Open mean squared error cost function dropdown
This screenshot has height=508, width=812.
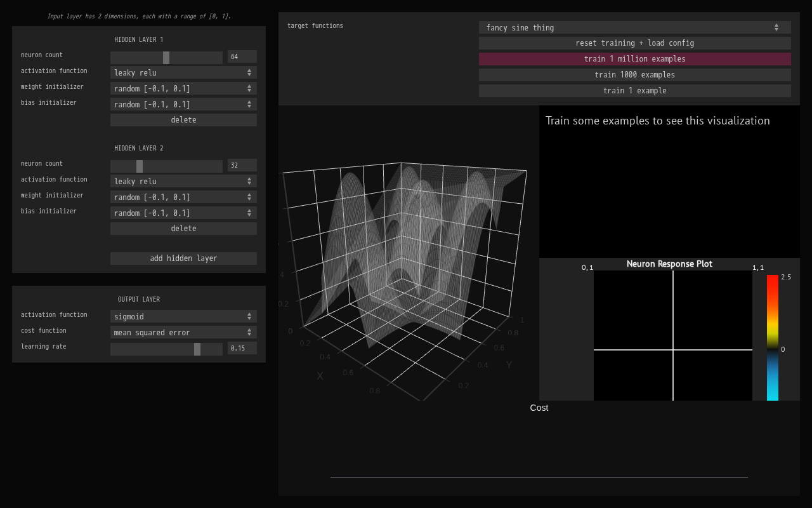click(183, 332)
